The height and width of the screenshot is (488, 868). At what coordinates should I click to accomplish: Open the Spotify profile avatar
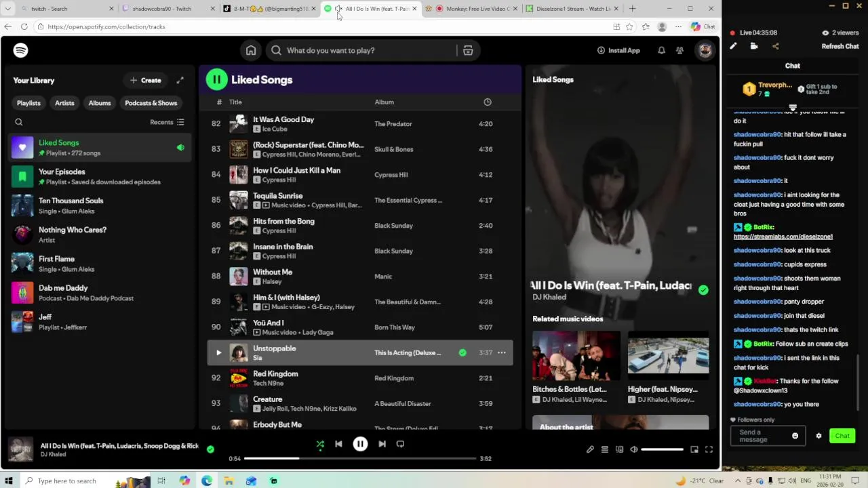[x=705, y=50]
